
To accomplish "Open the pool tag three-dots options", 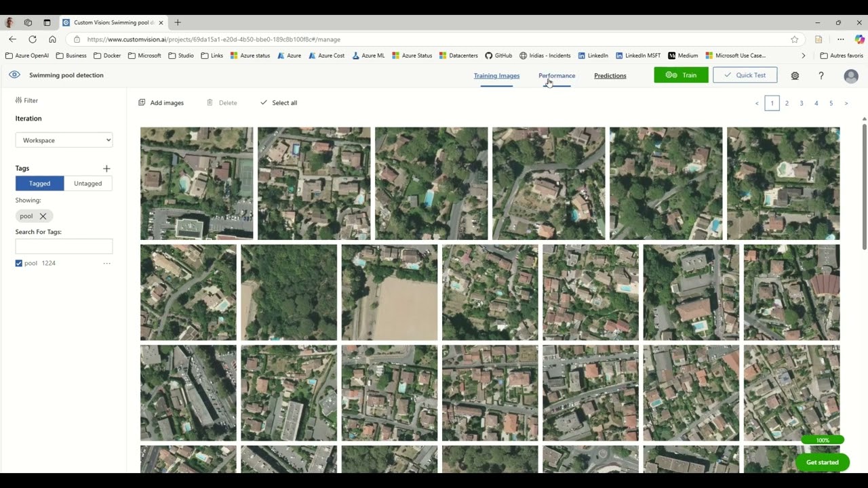I will click(x=106, y=263).
